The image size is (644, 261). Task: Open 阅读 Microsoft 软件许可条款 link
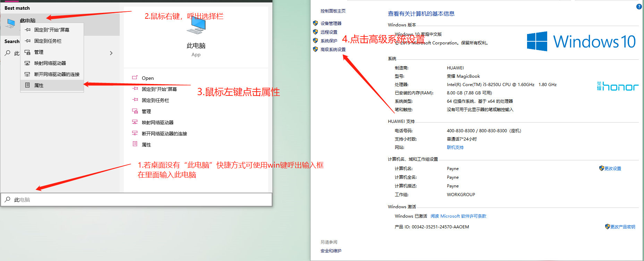[x=458, y=216]
